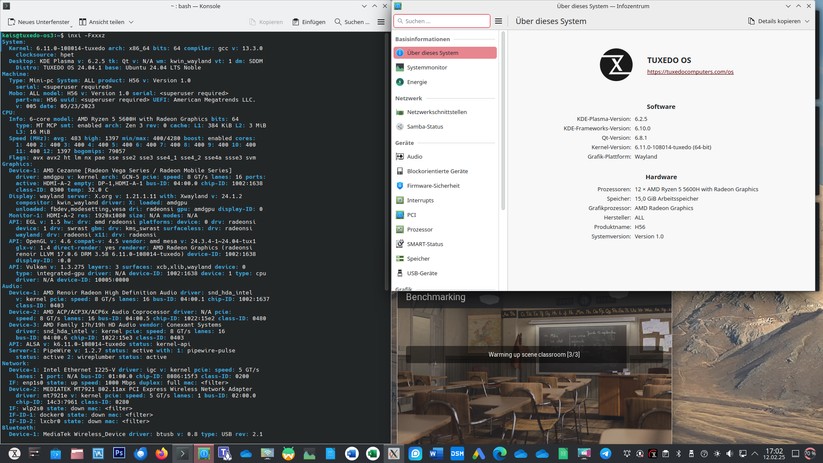Click Neues Unterfenster in Konsole
This screenshot has height=463, width=823.
(x=38, y=21)
